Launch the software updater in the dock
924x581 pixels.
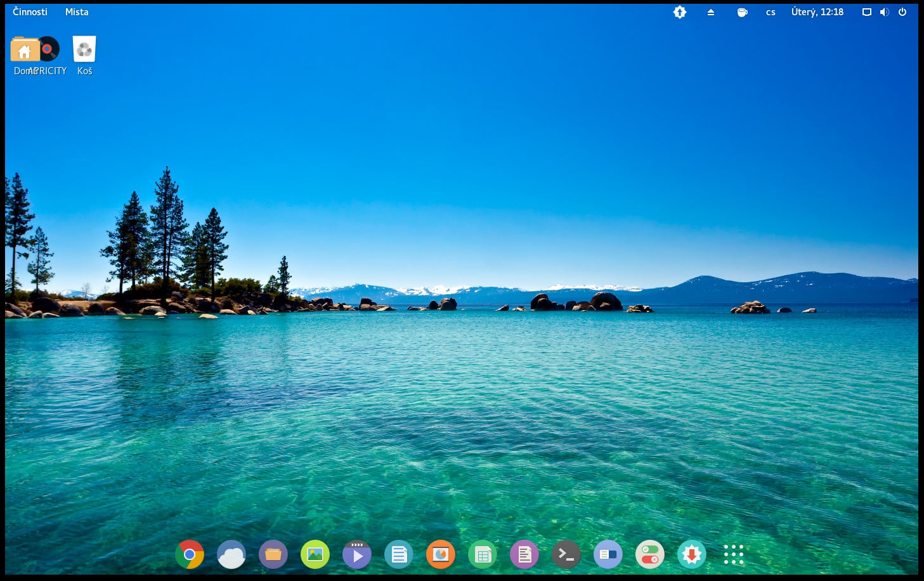coord(691,554)
